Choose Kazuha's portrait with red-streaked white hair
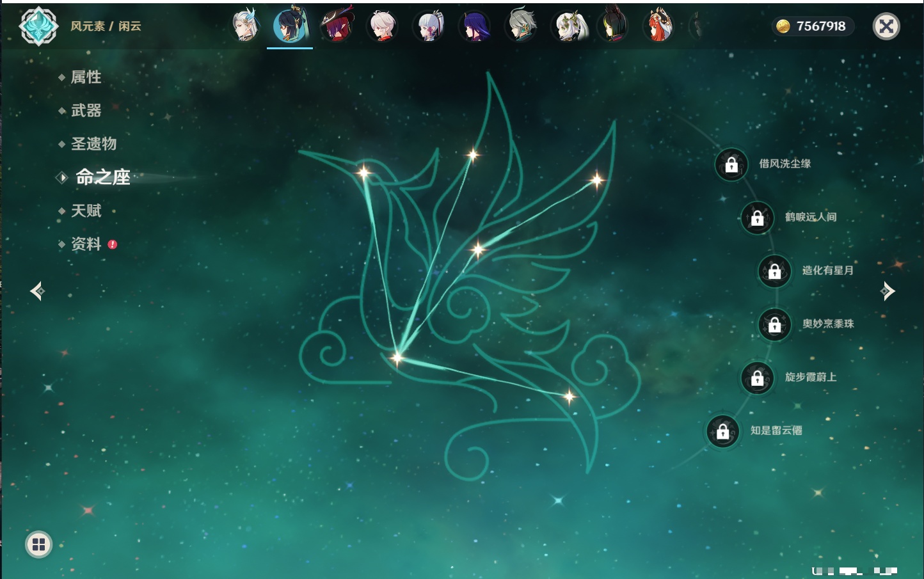 [x=383, y=26]
